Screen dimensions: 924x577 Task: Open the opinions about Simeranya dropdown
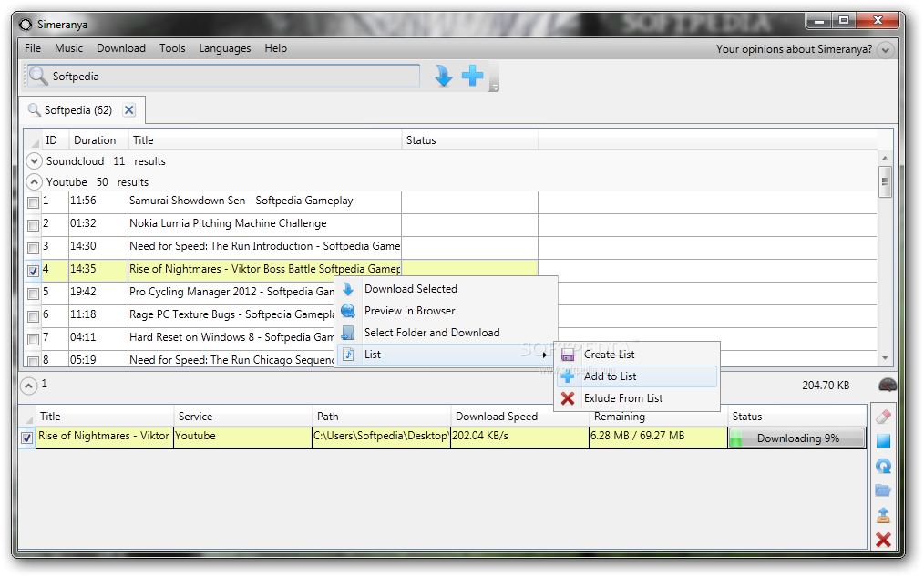[x=885, y=50]
